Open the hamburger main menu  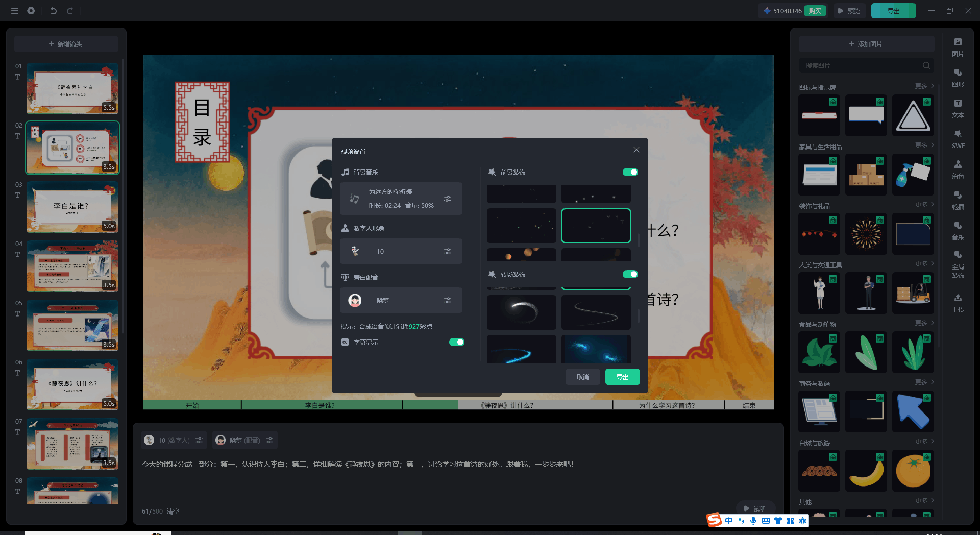[15, 11]
